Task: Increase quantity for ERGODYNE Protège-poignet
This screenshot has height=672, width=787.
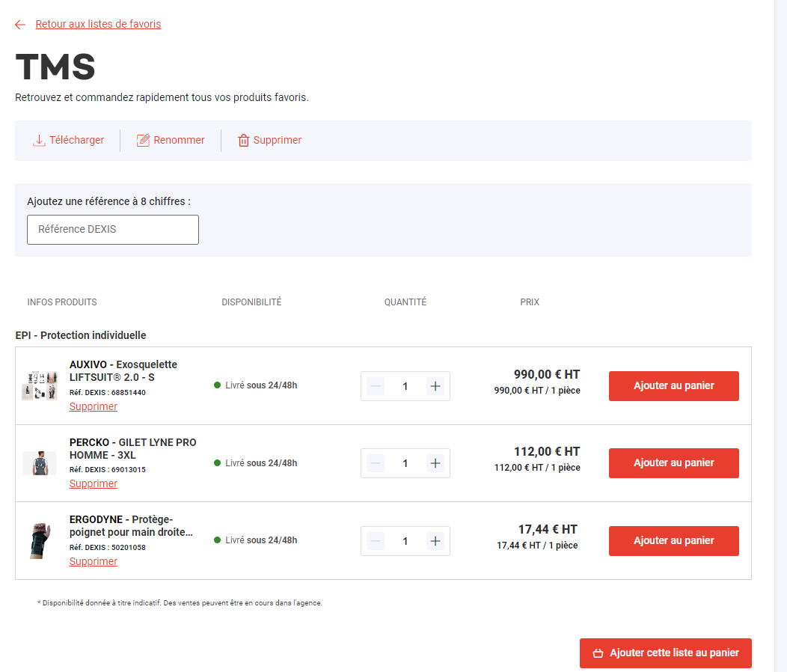Action: tap(435, 541)
